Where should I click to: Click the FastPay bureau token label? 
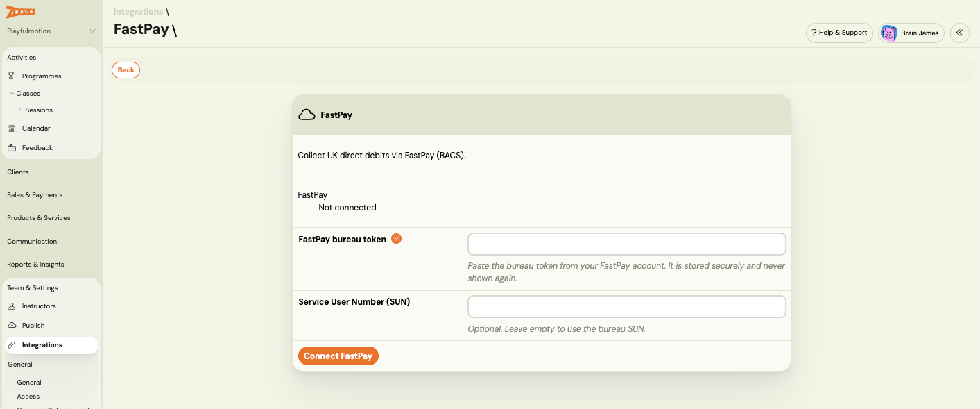pos(342,240)
